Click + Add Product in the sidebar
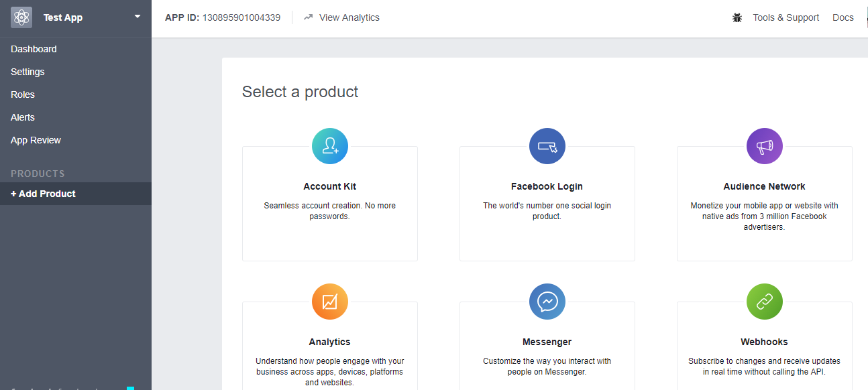 (76, 194)
